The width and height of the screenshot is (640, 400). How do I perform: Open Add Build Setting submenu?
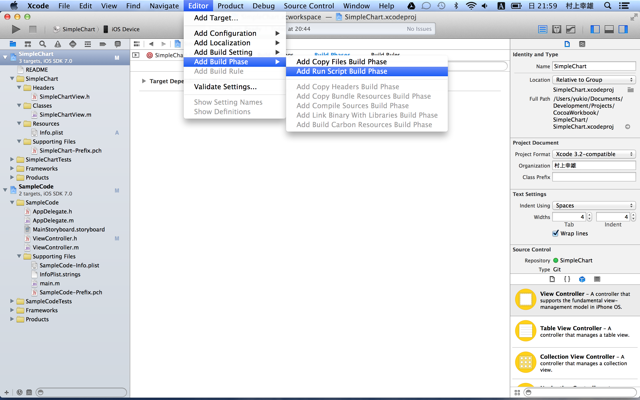(x=235, y=52)
